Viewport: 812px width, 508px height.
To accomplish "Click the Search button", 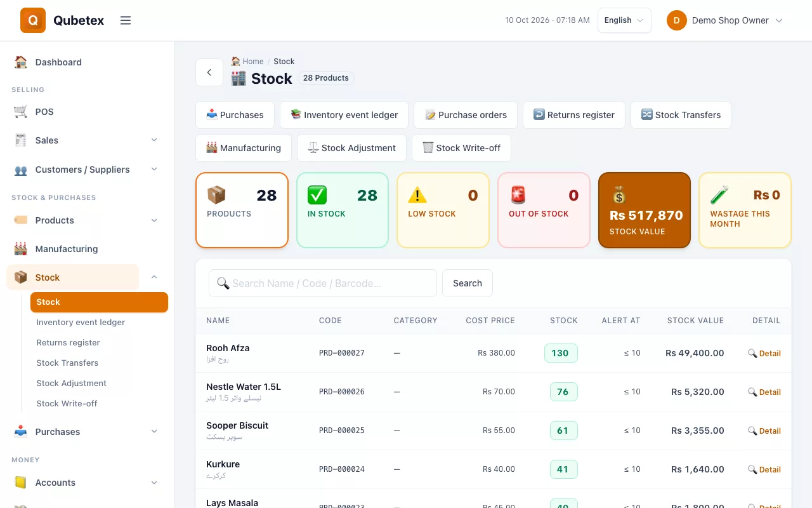I will point(468,283).
